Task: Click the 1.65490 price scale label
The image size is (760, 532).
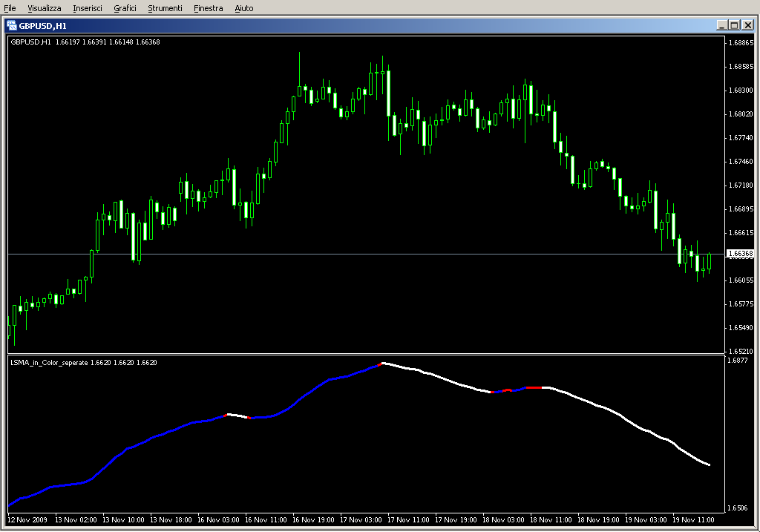Action: [x=741, y=327]
